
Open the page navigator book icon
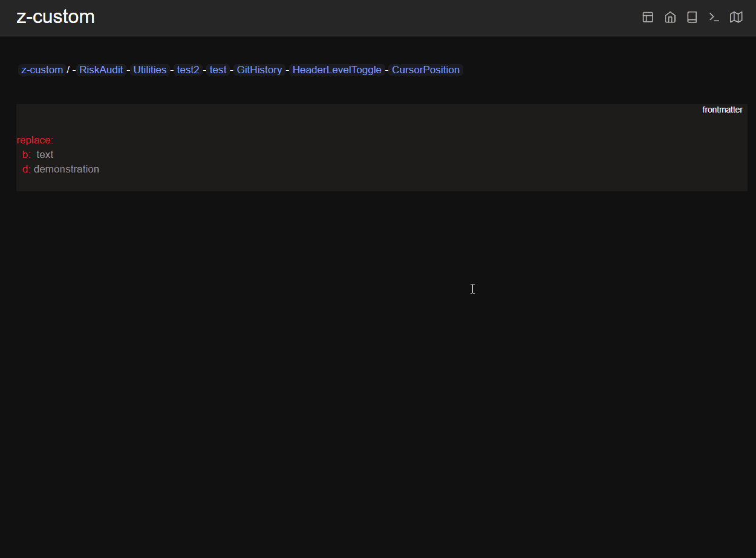692,17
